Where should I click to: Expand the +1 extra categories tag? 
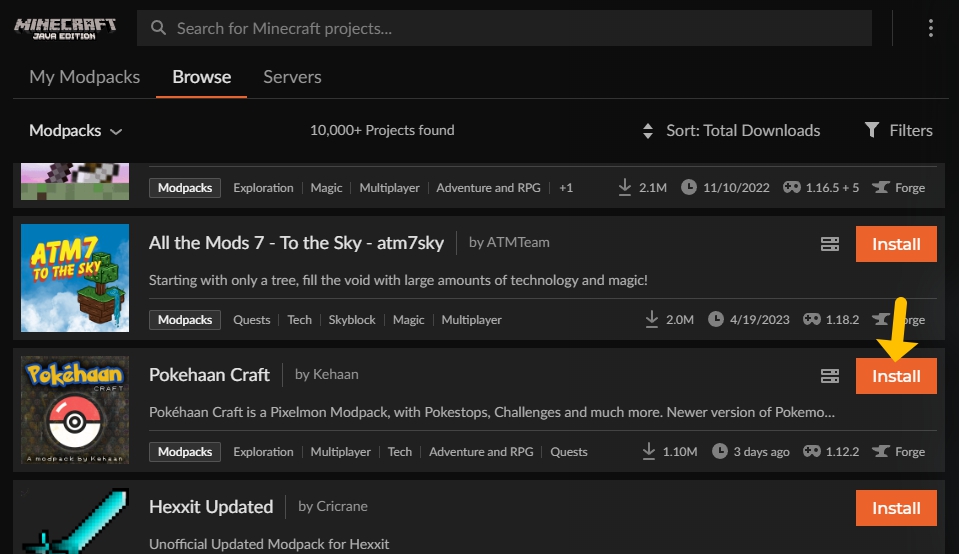(566, 188)
